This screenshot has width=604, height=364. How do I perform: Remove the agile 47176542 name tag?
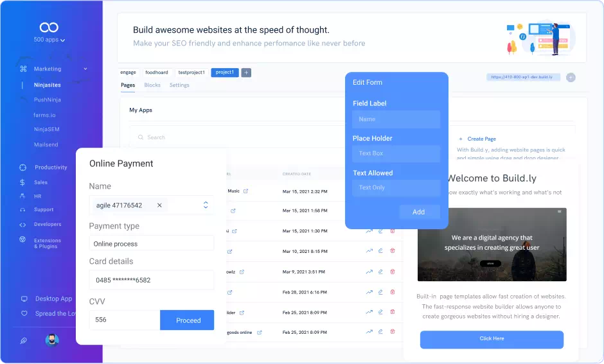[x=159, y=205]
